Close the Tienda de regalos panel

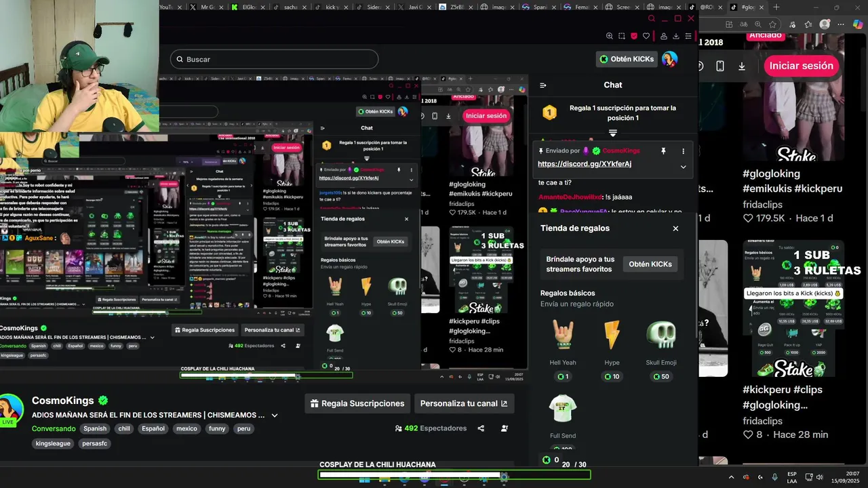675,228
